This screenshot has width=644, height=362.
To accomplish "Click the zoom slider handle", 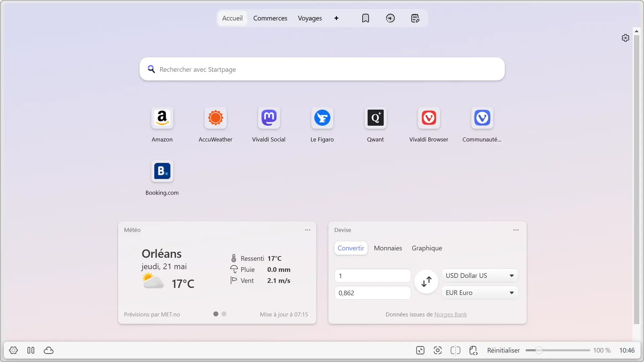I will tap(539, 350).
